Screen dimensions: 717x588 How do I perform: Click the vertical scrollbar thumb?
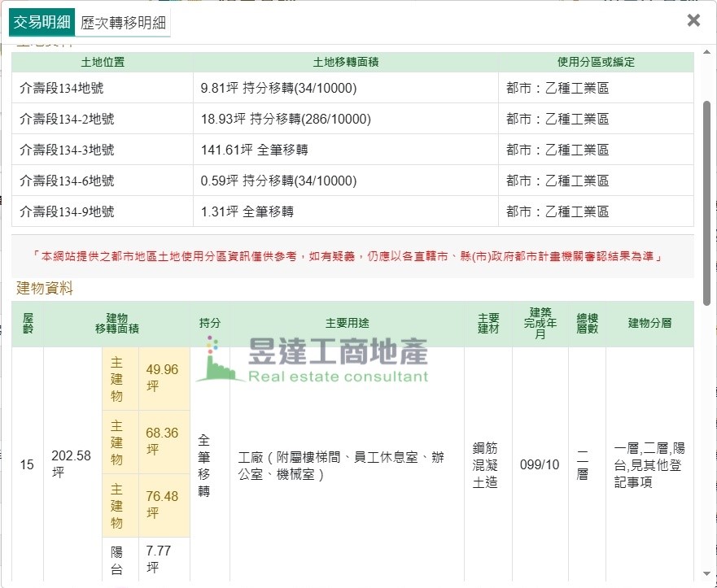(706, 203)
